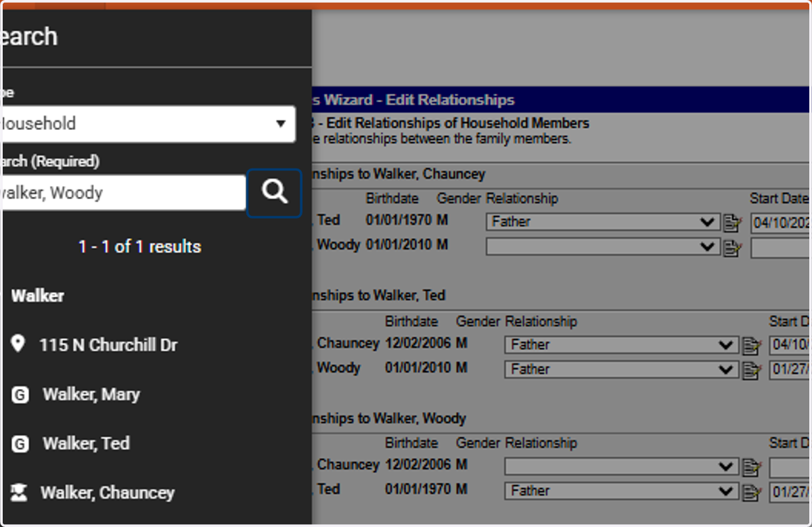Open Ted's relationship dropdown under Walker, Woody
The height and width of the screenshot is (527, 812).
622,492
